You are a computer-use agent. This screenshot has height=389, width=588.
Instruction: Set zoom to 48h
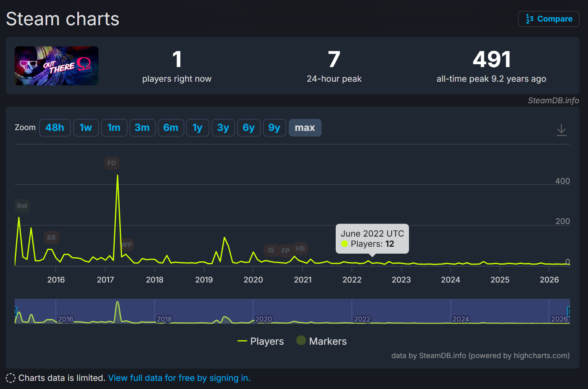(x=55, y=128)
